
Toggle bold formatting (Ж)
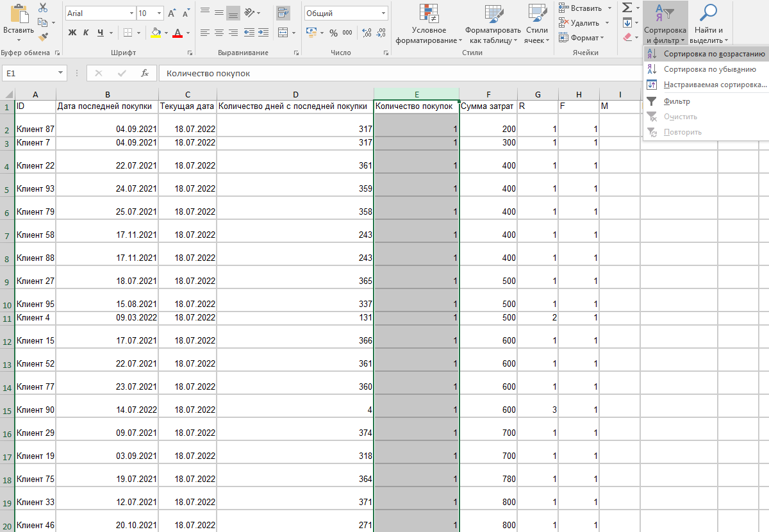pos(72,33)
